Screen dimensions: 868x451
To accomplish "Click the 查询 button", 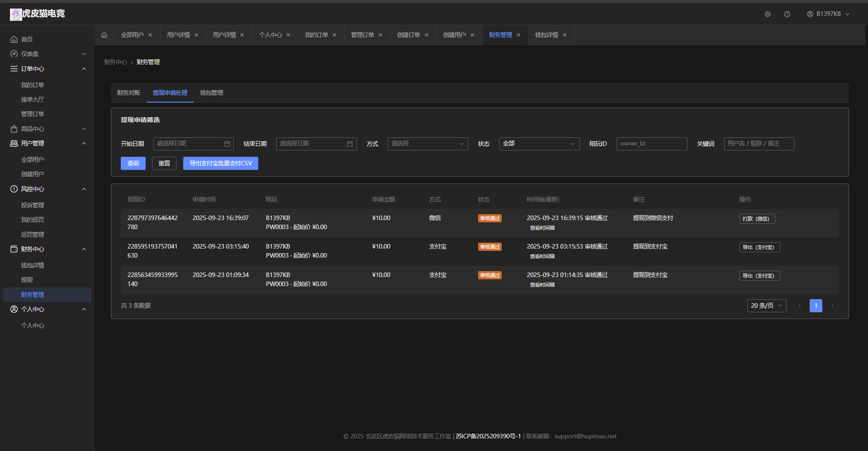I will click(x=133, y=164).
